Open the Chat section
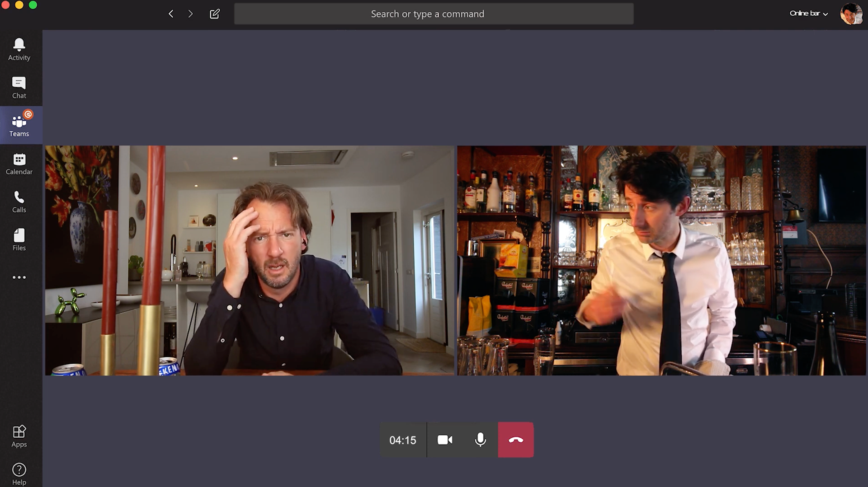This screenshot has height=487, width=868. coord(19,88)
